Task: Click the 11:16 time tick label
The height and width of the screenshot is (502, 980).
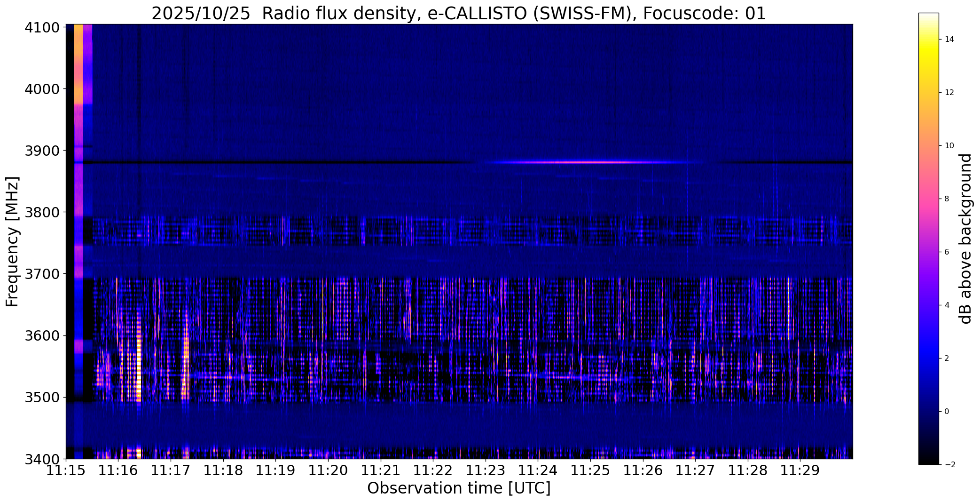Action: pyautogui.click(x=118, y=470)
